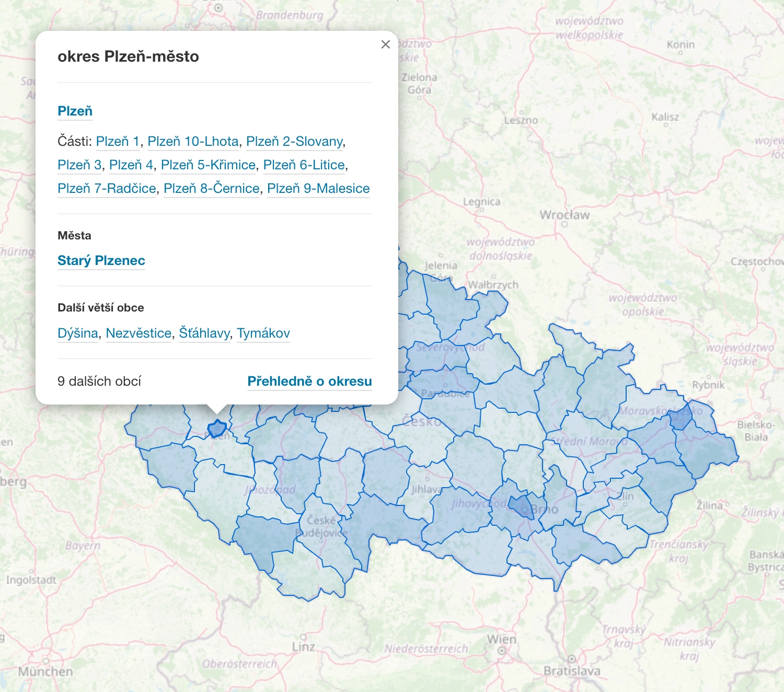Open the Plzeň 1 district link
Image resolution: width=784 pixels, height=692 pixels.
click(x=118, y=142)
